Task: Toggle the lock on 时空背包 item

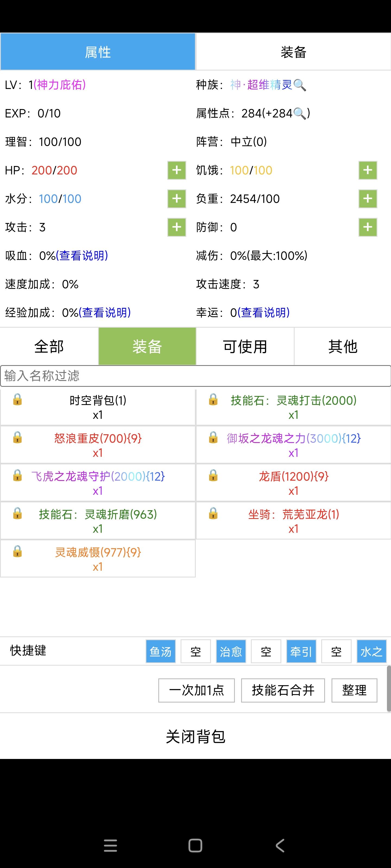Action: (x=18, y=400)
